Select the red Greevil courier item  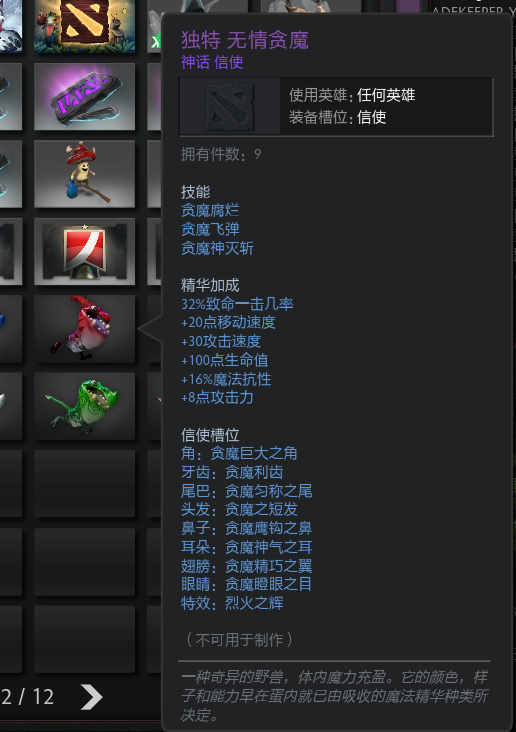85,329
